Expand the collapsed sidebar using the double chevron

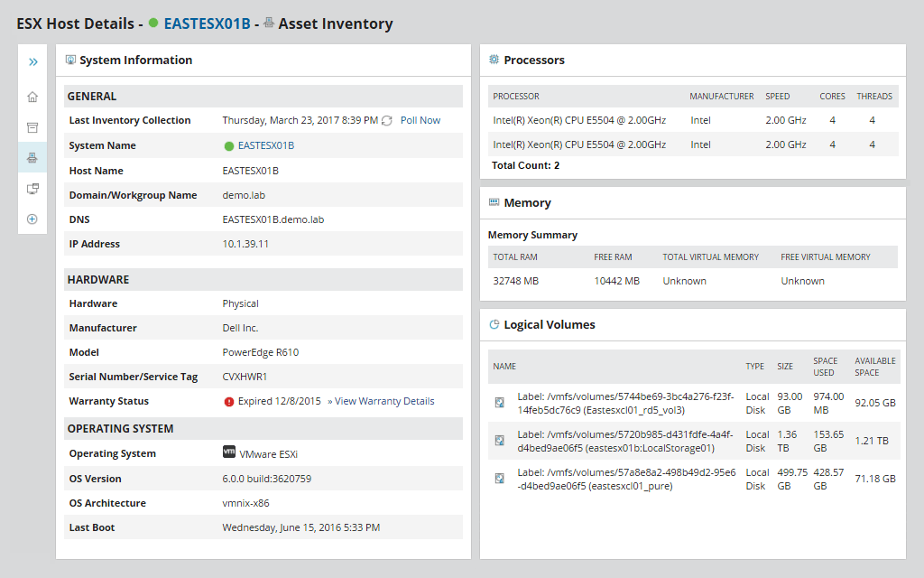click(x=32, y=61)
